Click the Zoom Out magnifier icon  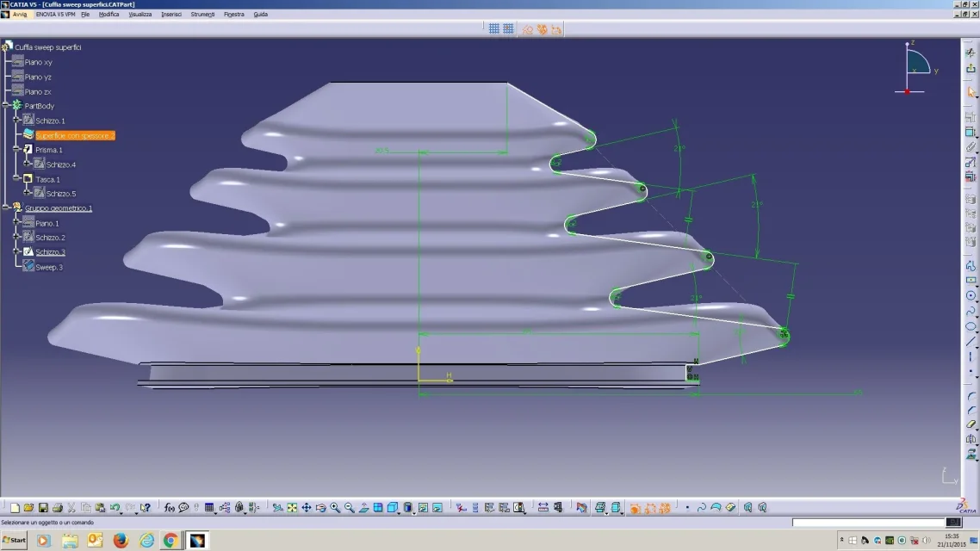coord(350,508)
